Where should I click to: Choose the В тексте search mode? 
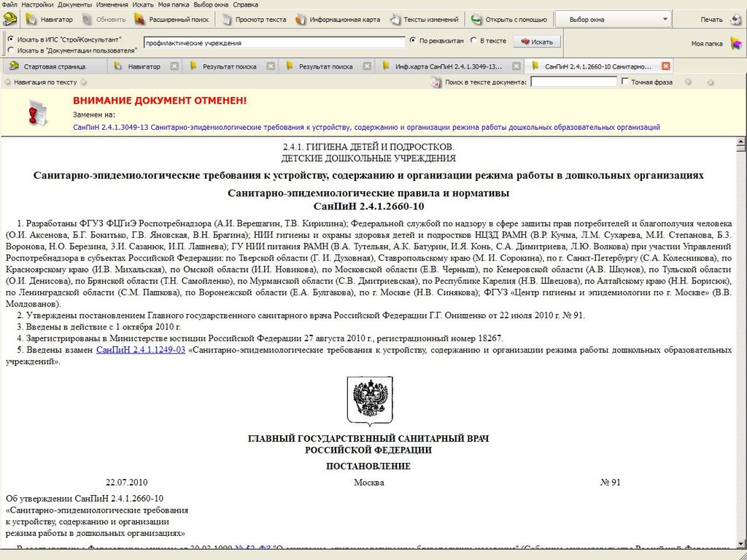click(x=473, y=41)
